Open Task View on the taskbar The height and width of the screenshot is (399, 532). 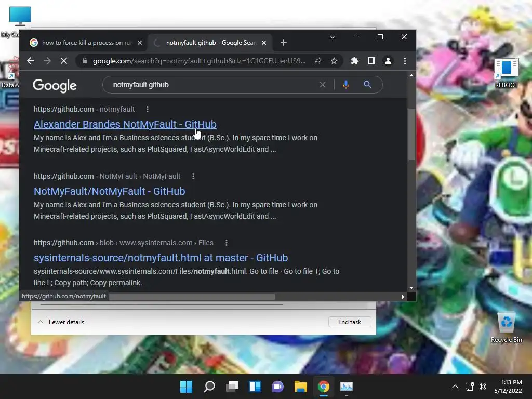(x=232, y=387)
